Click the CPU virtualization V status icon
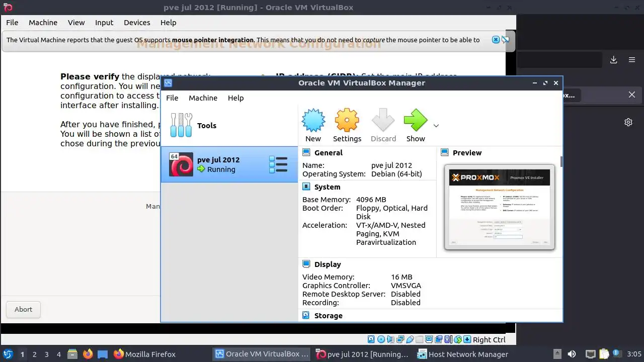Screen dimensions: 644x362 (447, 339)
